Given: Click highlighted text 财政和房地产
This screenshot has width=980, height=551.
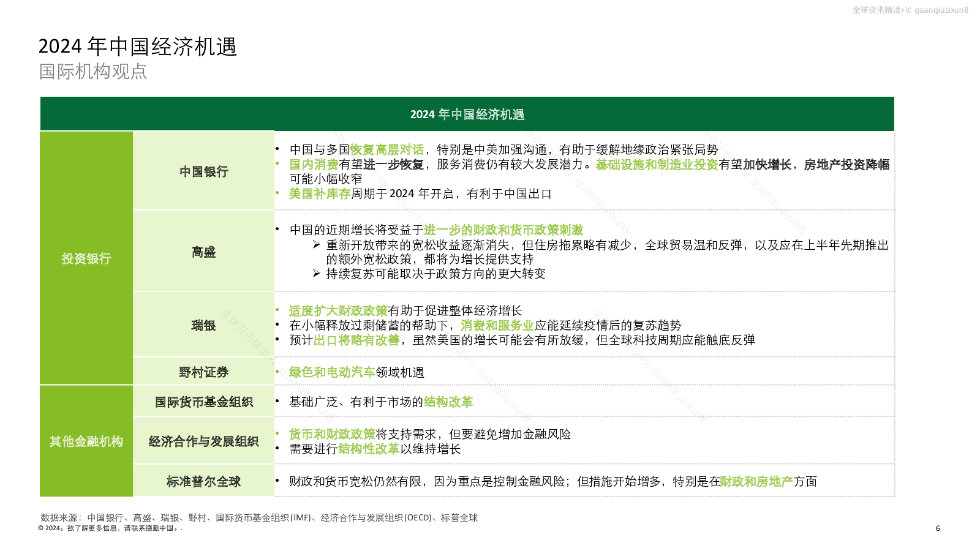Looking at the screenshot, I should (x=756, y=482).
